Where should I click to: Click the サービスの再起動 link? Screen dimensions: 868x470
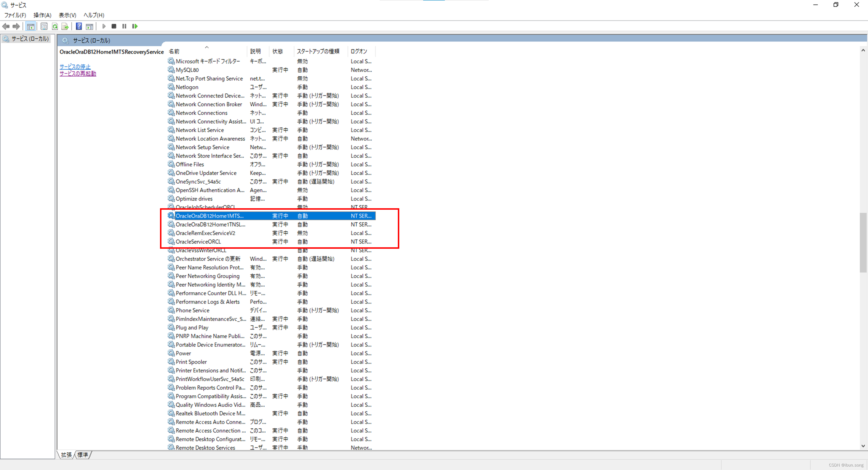click(x=78, y=73)
